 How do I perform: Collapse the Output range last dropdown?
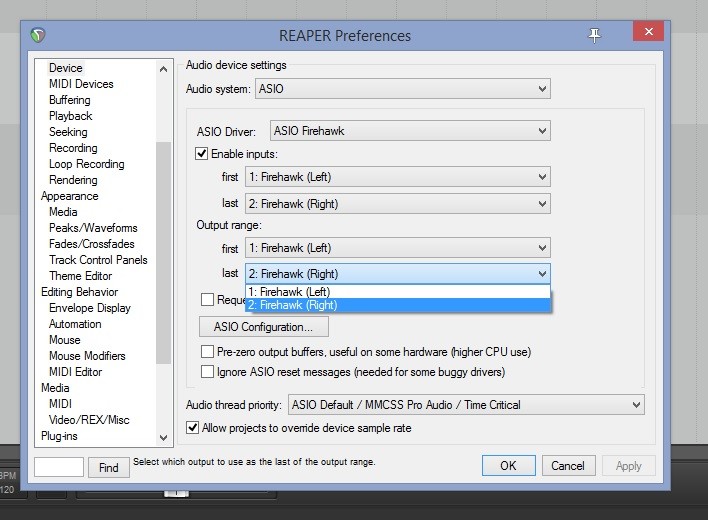pos(398,274)
